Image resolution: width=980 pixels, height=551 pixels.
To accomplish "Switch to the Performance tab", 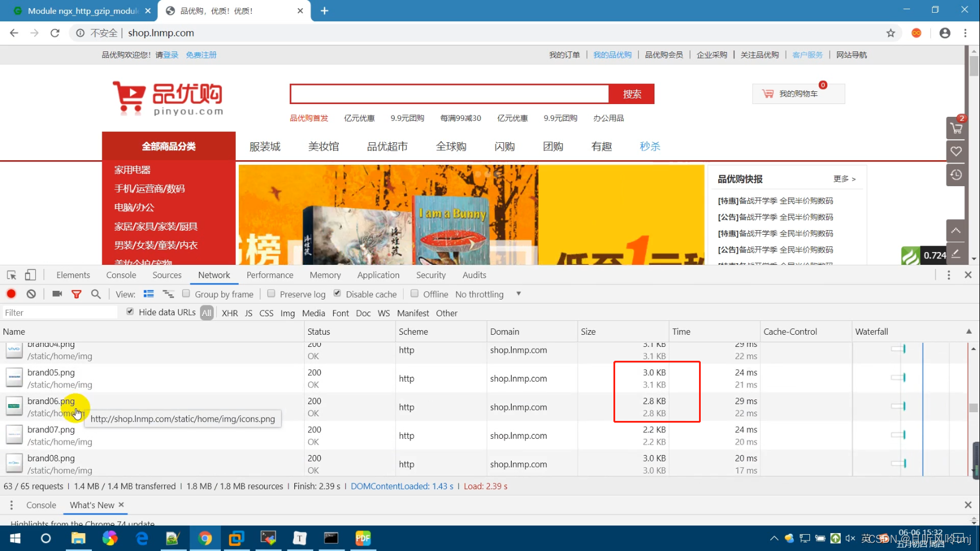I will (x=269, y=275).
